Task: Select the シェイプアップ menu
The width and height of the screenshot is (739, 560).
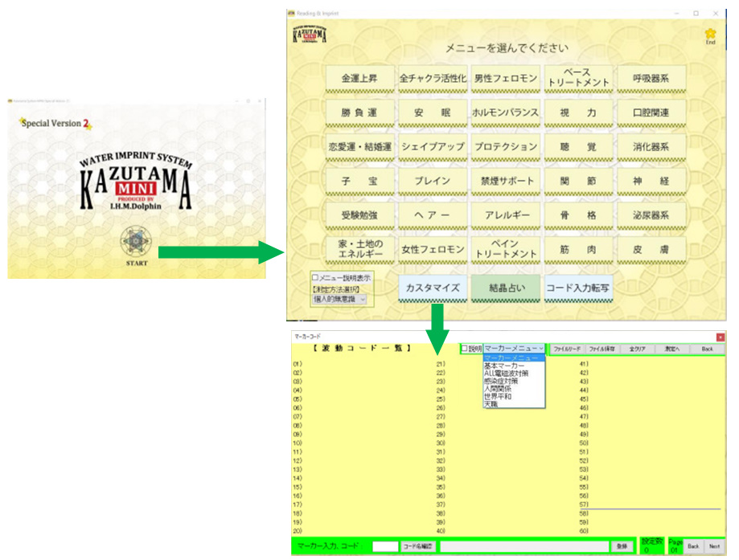Action: [433, 147]
